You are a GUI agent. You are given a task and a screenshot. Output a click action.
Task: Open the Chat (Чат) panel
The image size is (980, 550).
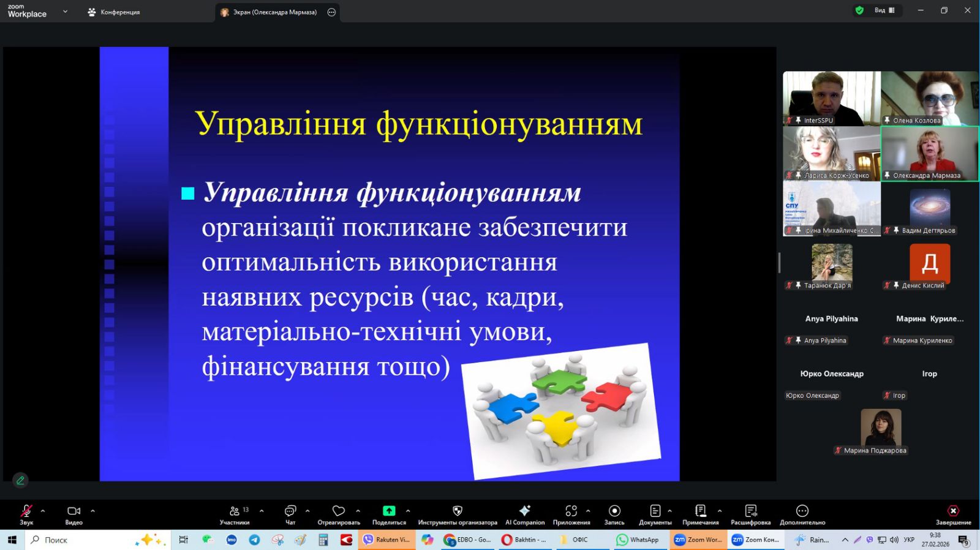coord(290,511)
